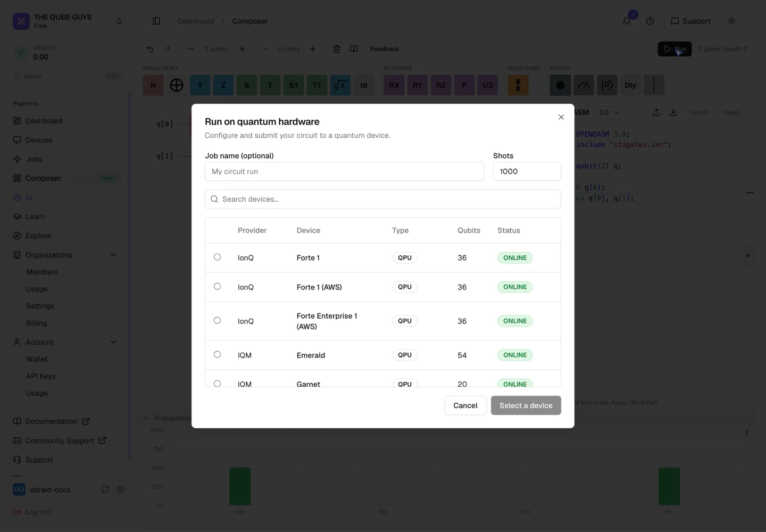Open the book reference icon
The image size is (766, 532).
pos(354,49)
